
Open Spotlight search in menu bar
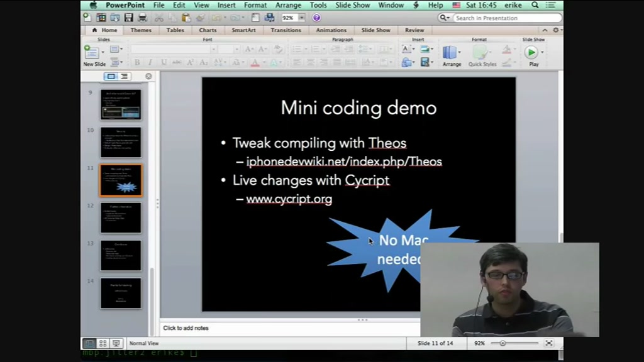535,5
